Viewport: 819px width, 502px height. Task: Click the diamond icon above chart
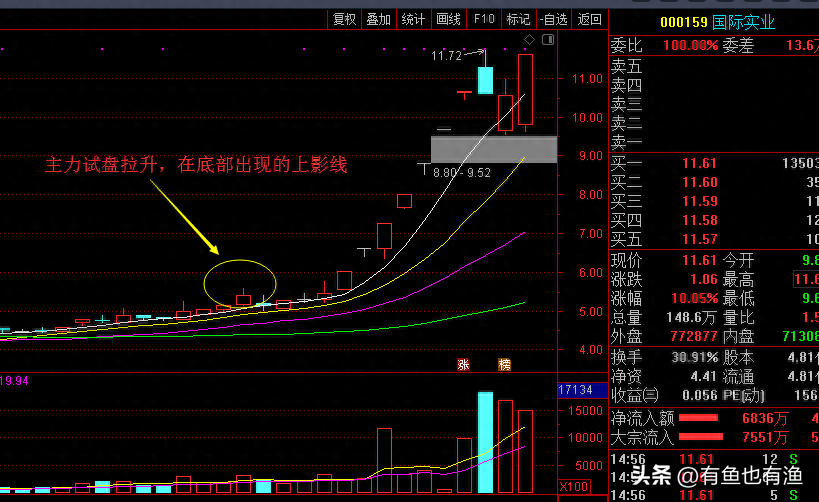pyautogui.click(x=530, y=40)
